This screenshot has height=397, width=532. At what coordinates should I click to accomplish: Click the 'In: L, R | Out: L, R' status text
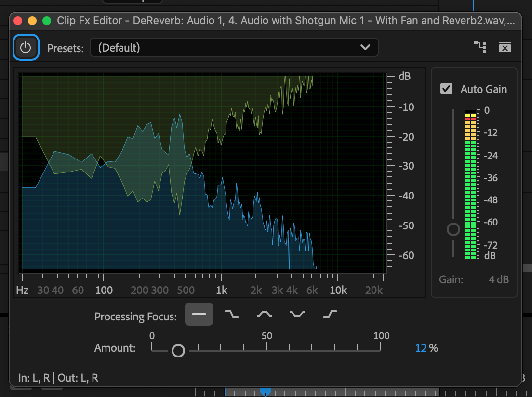pos(58,378)
